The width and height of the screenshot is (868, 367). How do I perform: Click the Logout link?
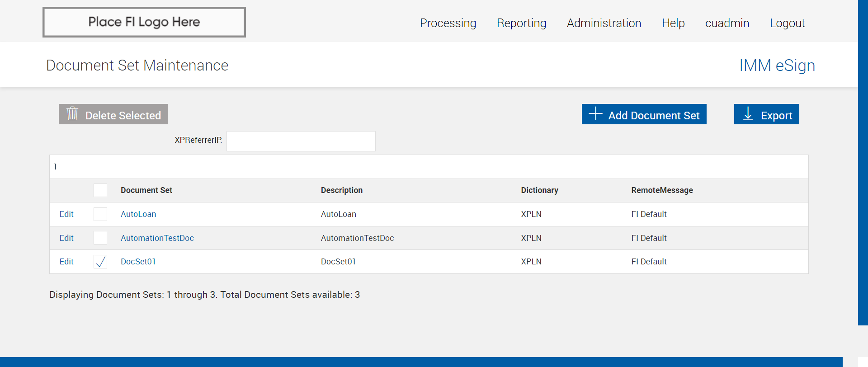[787, 23]
